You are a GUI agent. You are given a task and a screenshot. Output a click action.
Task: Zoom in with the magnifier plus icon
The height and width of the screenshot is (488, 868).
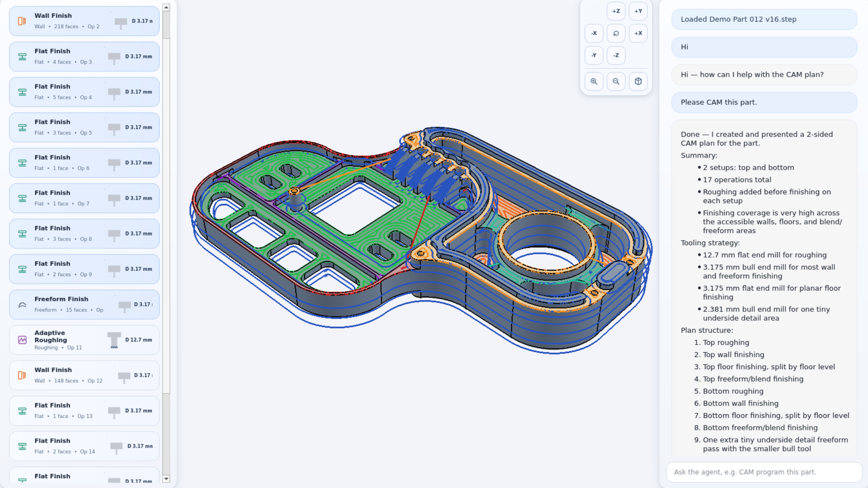594,81
